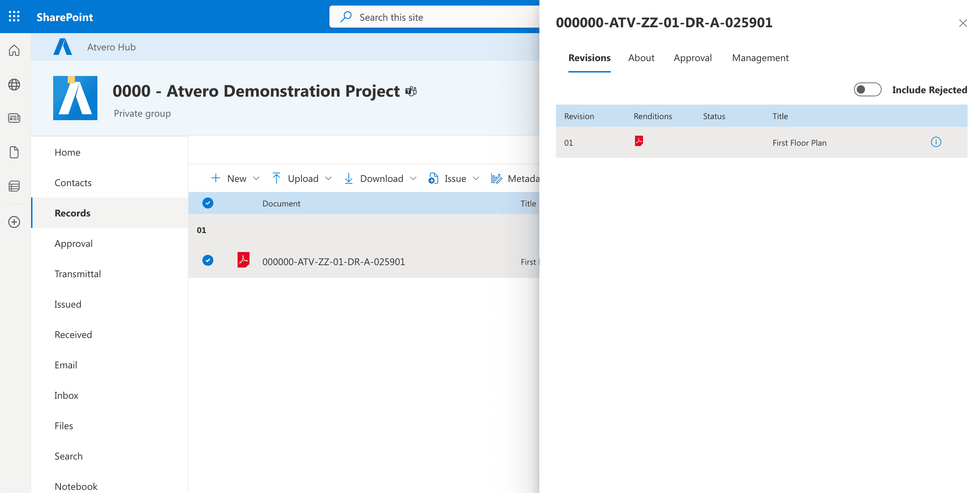Switch to the Management tab

760,58
